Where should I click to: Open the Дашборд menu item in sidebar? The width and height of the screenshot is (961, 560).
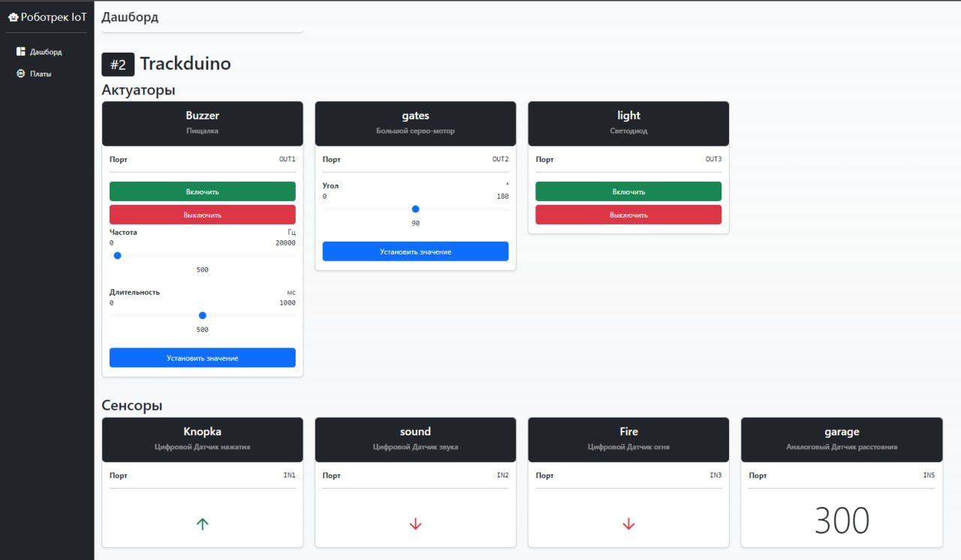tap(45, 52)
